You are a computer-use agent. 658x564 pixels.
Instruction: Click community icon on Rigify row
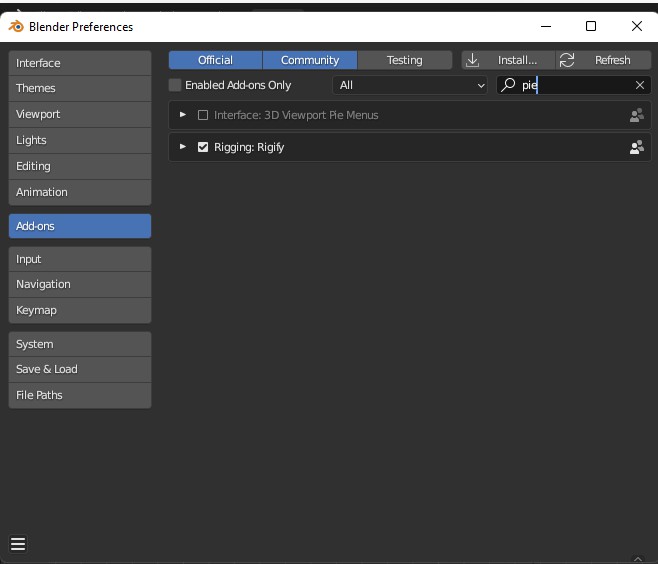tap(636, 147)
